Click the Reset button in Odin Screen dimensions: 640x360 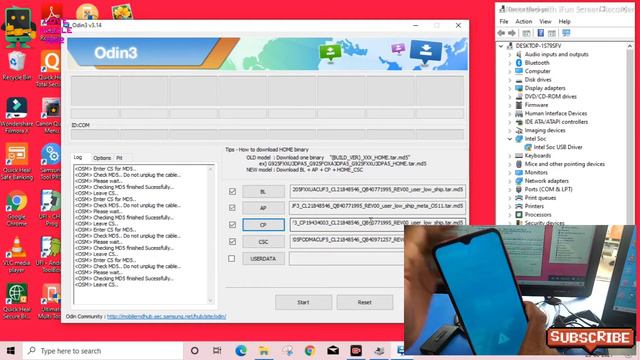(x=364, y=302)
